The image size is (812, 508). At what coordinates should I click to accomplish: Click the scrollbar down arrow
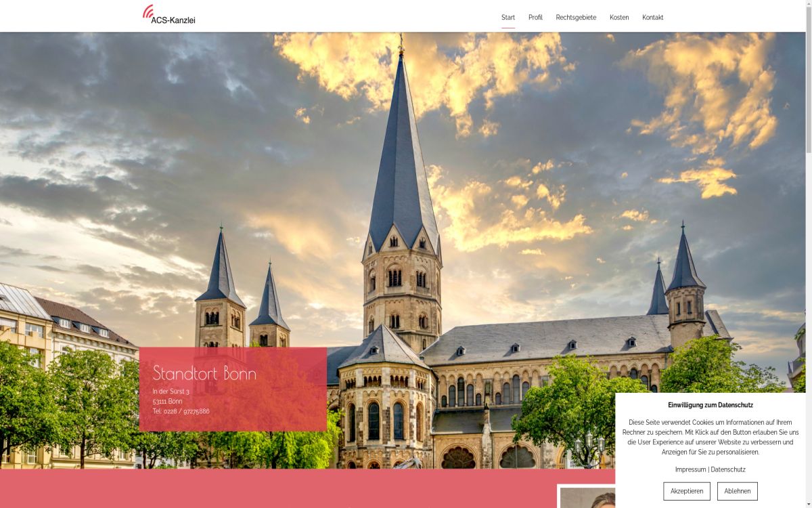coord(808,504)
